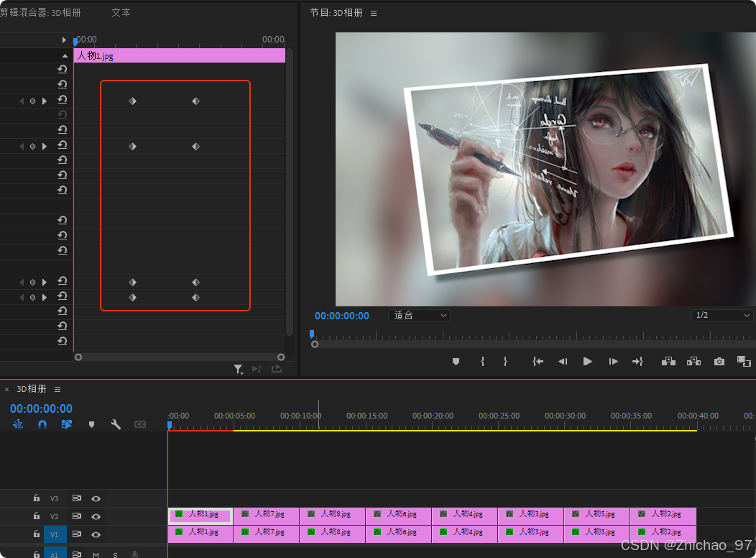Toggle sync lock on track V1
The image size is (756, 558).
point(76,534)
